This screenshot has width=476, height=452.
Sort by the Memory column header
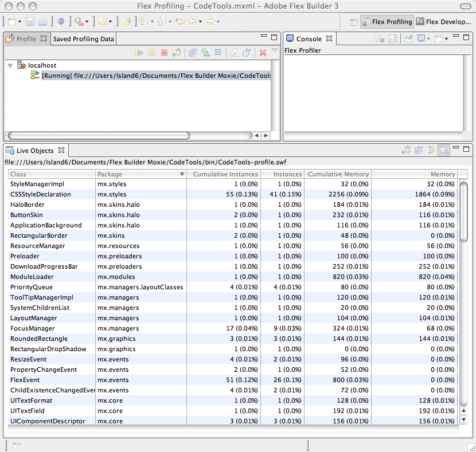pos(415,174)
